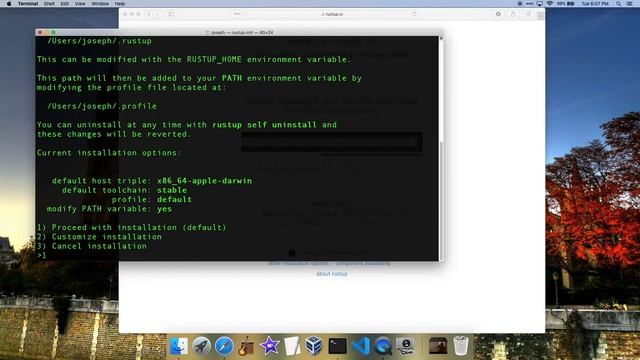Open the folder stack in Dock

click(x=438, y=346)
